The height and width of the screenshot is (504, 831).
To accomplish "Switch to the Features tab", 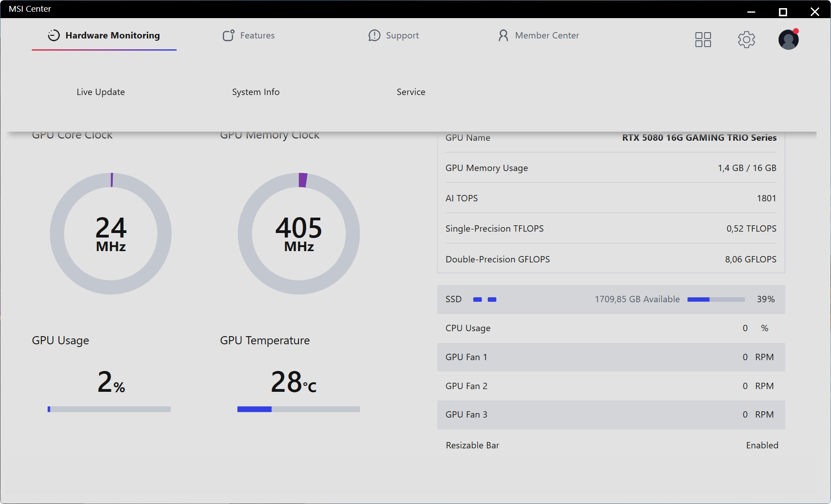I will [x=249, y=35].
